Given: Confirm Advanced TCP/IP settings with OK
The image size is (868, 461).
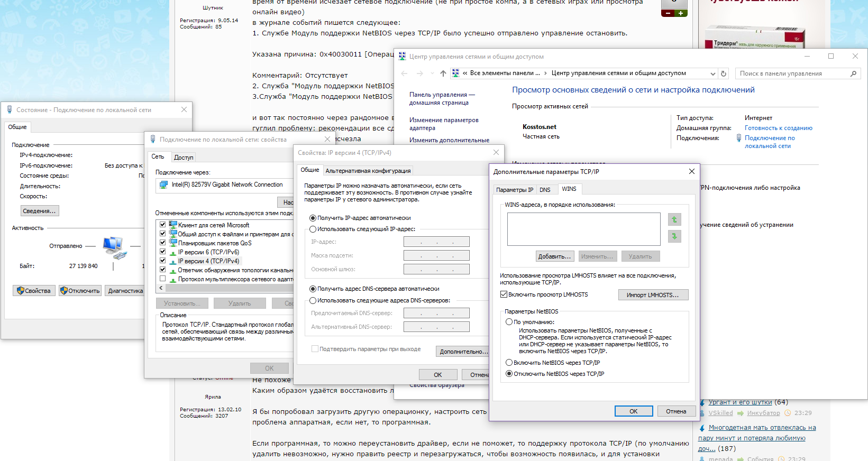Looking at the screenshot, I should point(634,411).
